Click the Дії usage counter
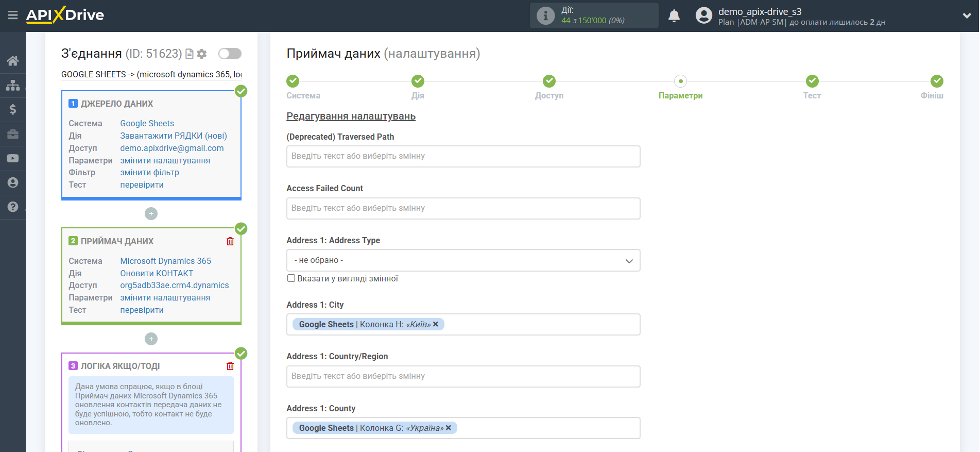 (x=594, y=15)
